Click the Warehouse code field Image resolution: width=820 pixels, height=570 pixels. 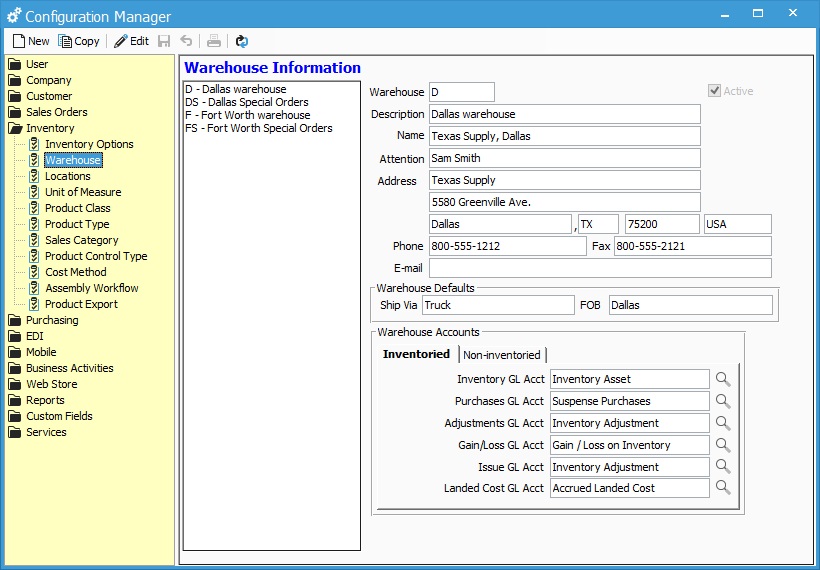tap(462, 92)
